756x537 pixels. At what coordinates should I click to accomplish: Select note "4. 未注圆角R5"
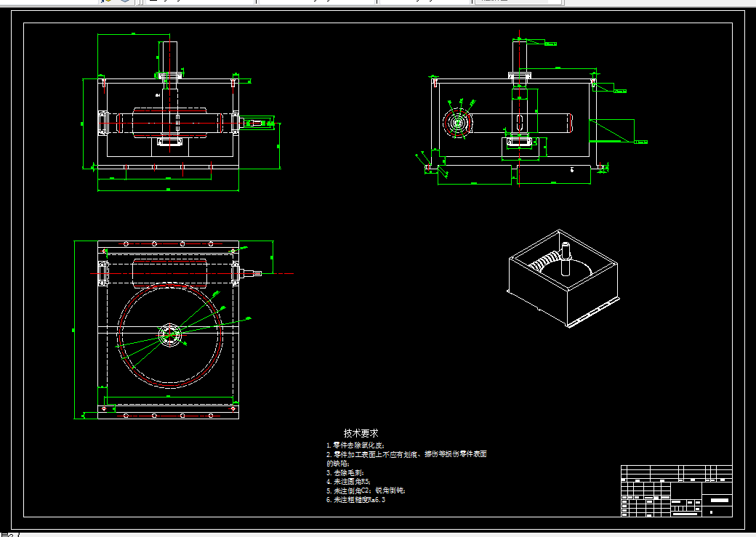point(349,482)
